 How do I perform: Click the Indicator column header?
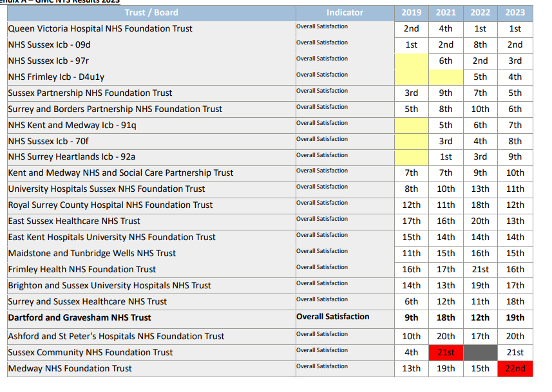click(345, 12)
